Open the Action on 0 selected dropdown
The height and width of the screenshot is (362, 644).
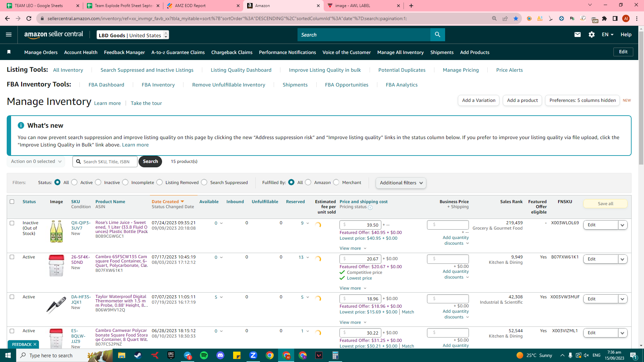[36, 161]
